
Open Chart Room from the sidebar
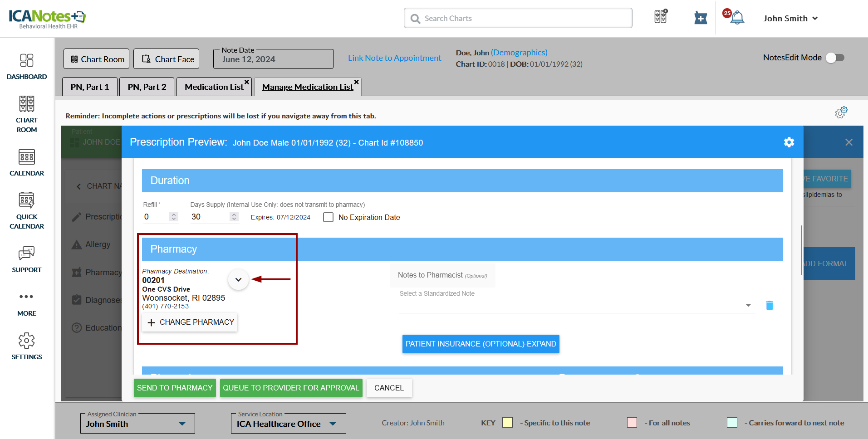tap(27, 104)
